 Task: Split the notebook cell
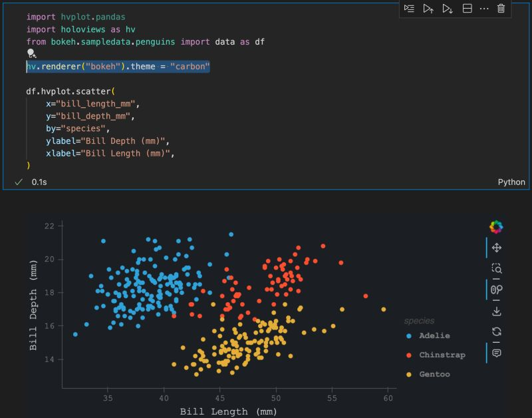point(467,9)
